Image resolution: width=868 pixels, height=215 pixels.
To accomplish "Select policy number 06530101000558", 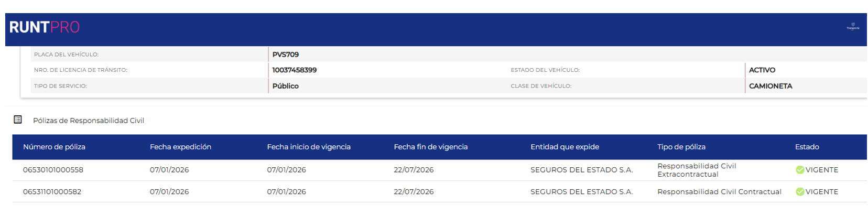I will coord(53,170).
